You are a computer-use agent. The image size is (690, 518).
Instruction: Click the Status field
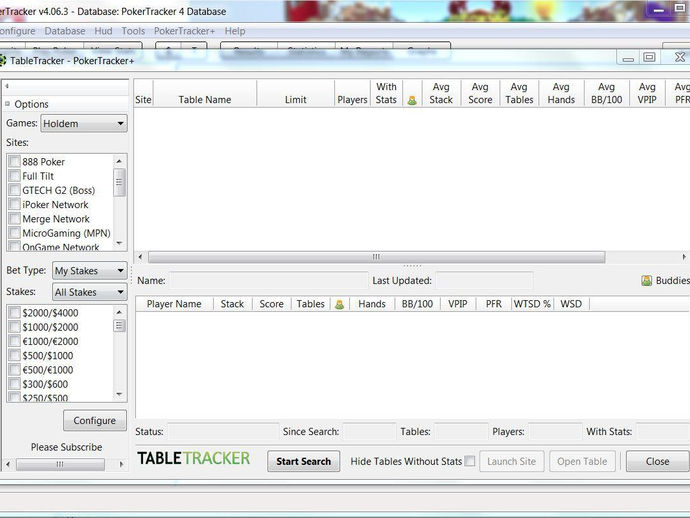(x=223, y=431)
